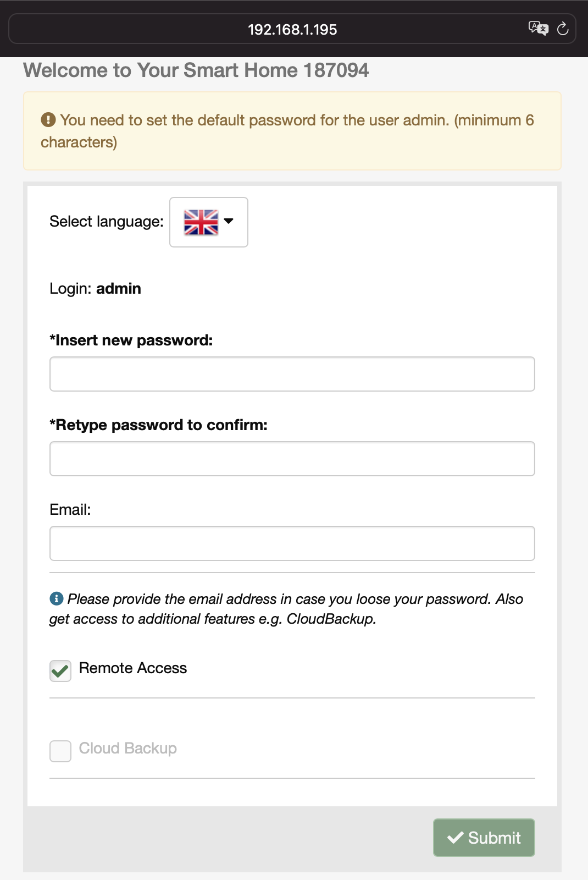Click the Welcome to Your Smart Home heading
The height and width of the screenshot is (880, 588).
(x=196, y=70)
